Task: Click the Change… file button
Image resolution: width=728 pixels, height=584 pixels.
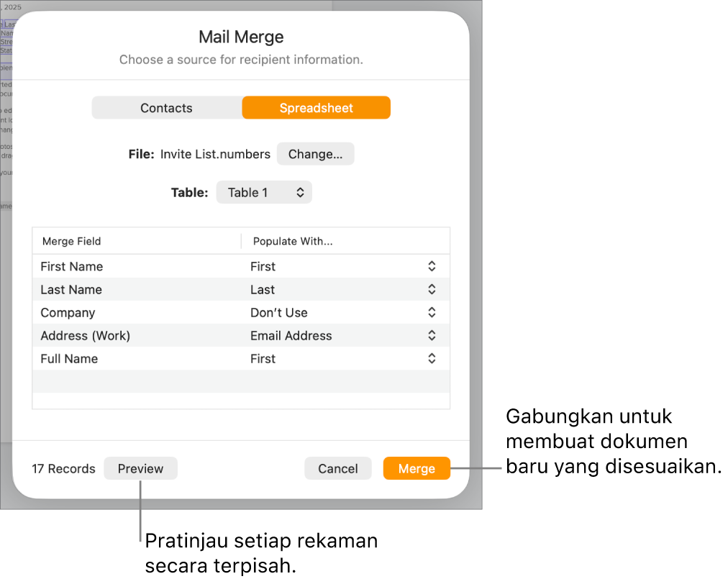Action: point(315,154)
